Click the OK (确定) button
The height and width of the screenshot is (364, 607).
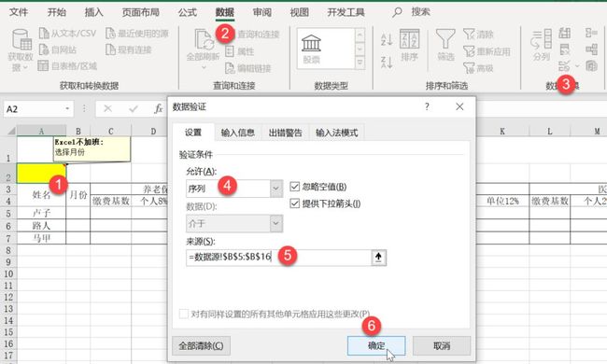coord(376,345)
